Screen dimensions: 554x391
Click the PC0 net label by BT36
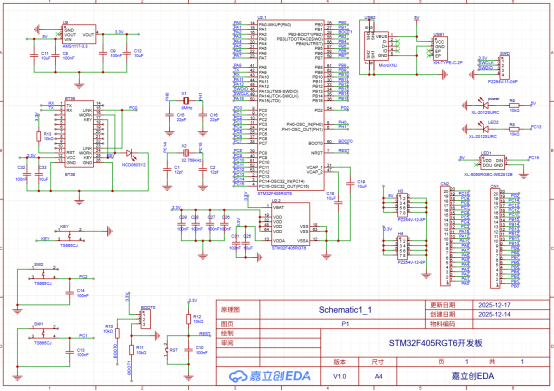[133, 108]
